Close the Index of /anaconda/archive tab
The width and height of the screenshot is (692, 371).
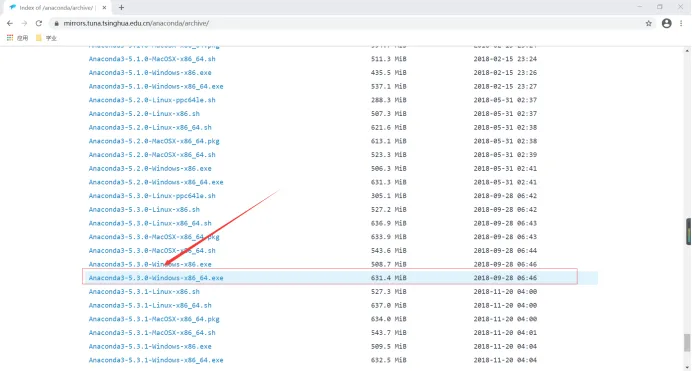[105, 7]
